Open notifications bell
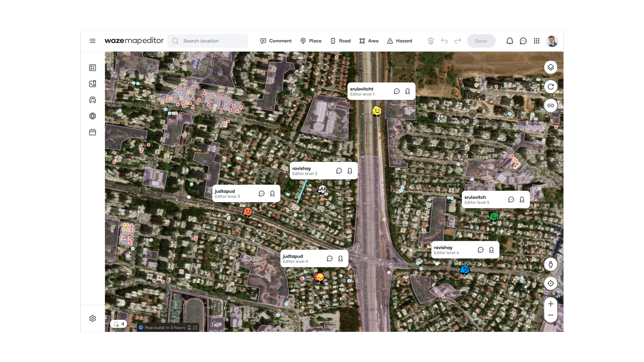The height and width of the screenshot is (362, 644). [x=510, y=41]
